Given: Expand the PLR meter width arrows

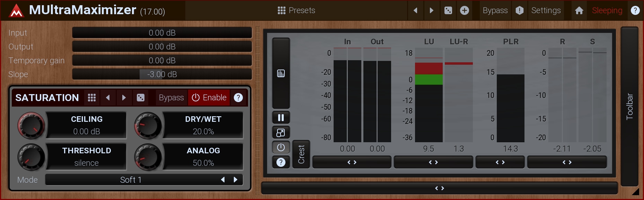Looking at the screenshot, I should coord(500,162).
